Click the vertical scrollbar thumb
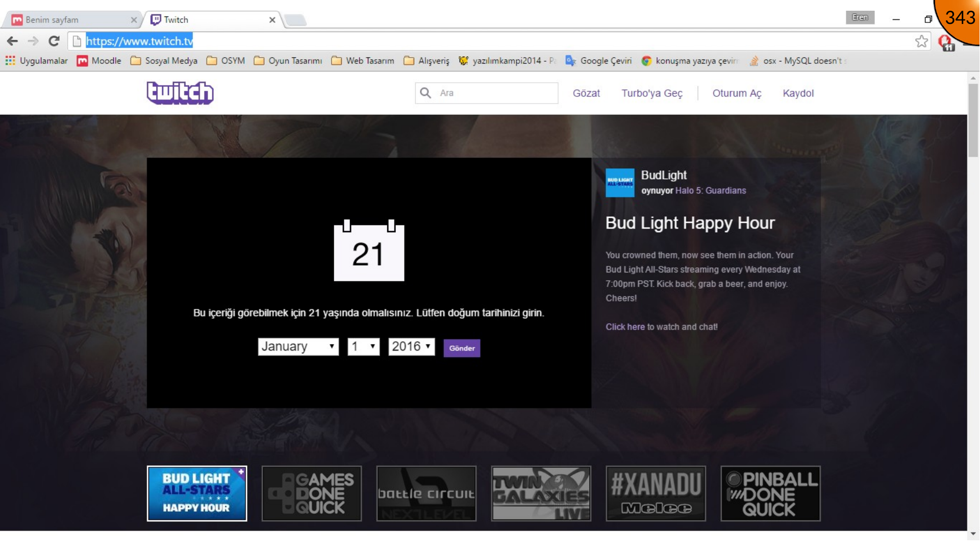Screen dimensions: 980x551 point(973,120)
